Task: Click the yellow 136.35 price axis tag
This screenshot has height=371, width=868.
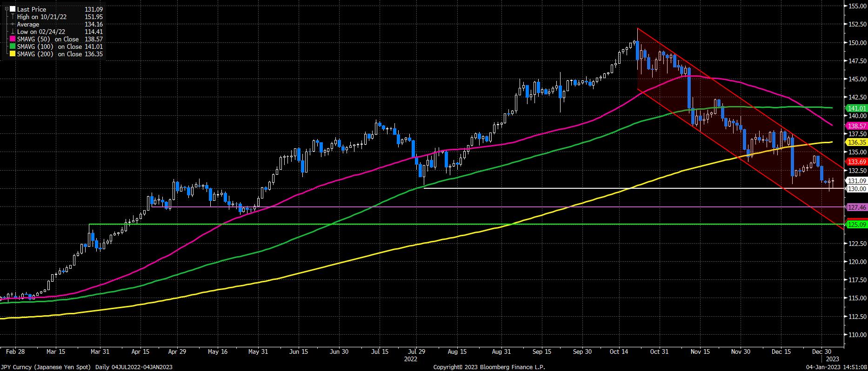Action: 856,142
